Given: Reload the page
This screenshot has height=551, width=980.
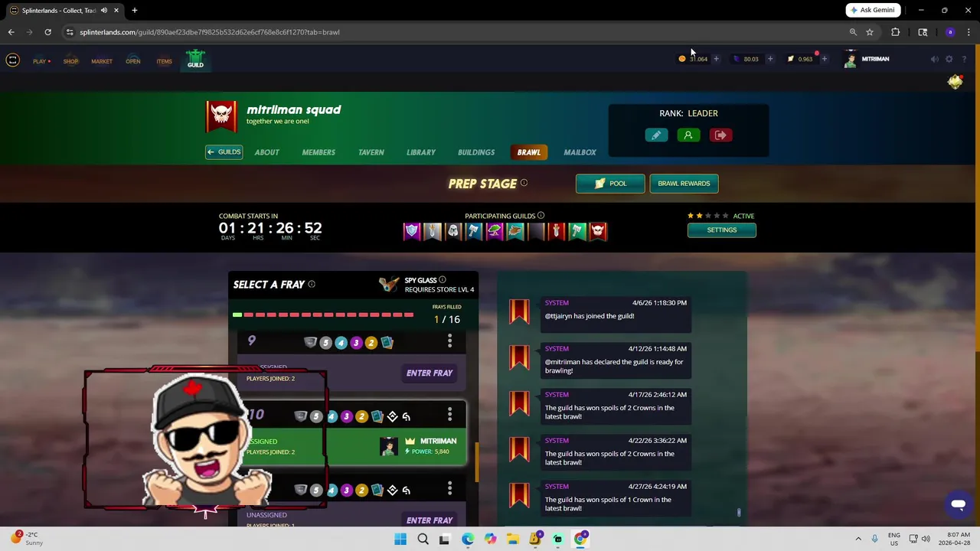Looking at the screenshot, I should pyautogui.click(x=47, y=32).
